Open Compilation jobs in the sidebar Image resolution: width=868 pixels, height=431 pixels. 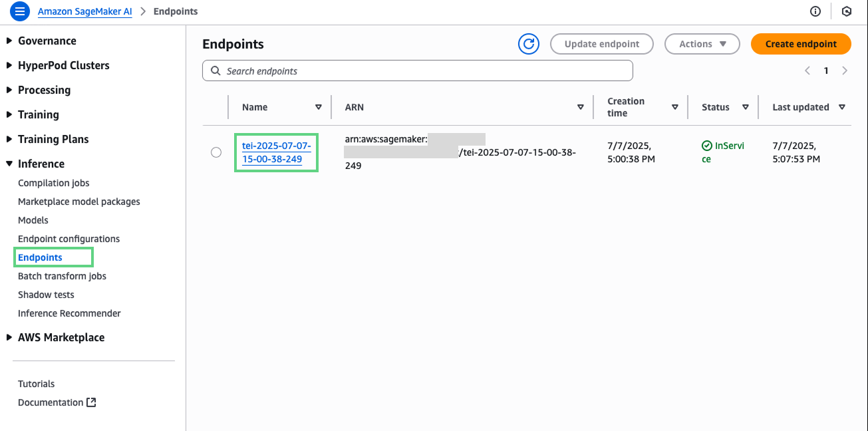(54, 183)
